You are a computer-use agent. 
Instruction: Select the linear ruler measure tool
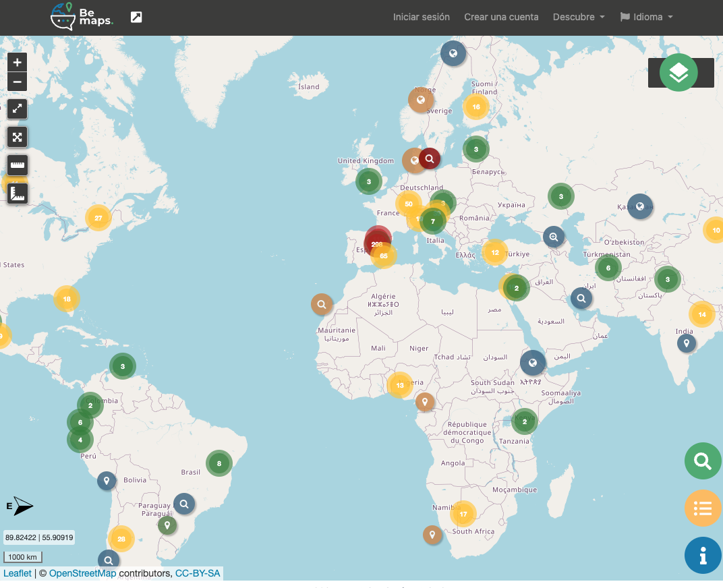click(x=18, y=165)
